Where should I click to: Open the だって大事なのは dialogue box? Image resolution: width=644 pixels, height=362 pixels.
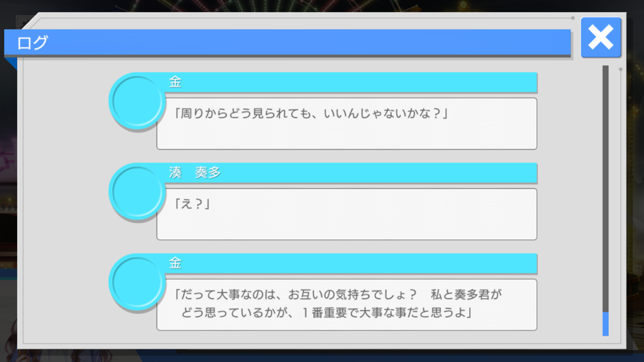[347, 305]
